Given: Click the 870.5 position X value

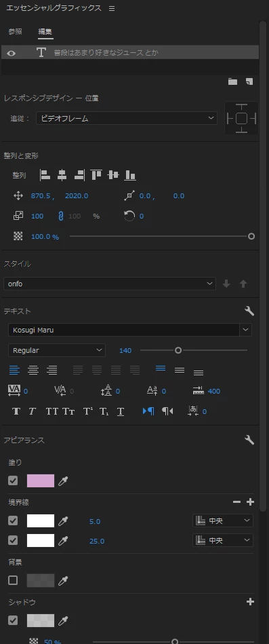Looking at the screenshot, I should [x=41, y=196].
